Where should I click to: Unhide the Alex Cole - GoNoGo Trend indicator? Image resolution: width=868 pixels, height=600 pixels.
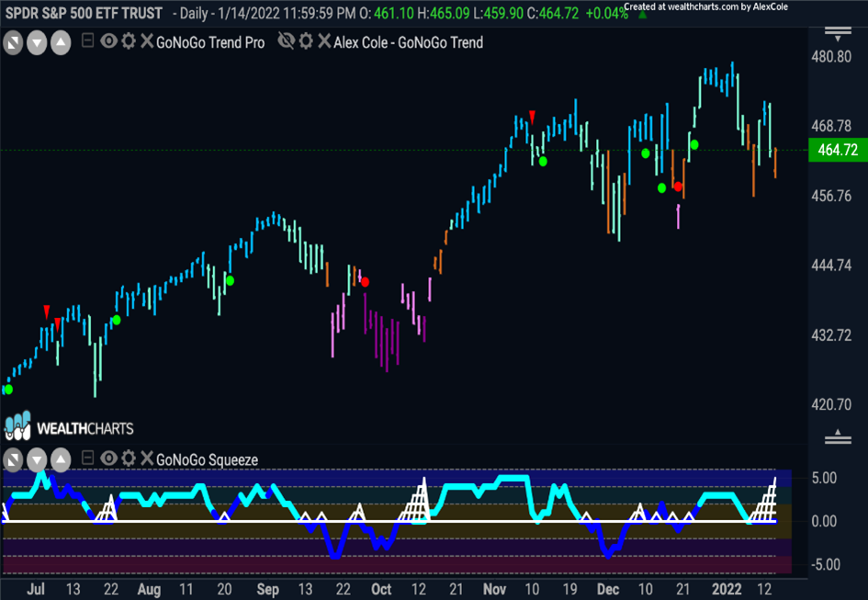(287, 40)
